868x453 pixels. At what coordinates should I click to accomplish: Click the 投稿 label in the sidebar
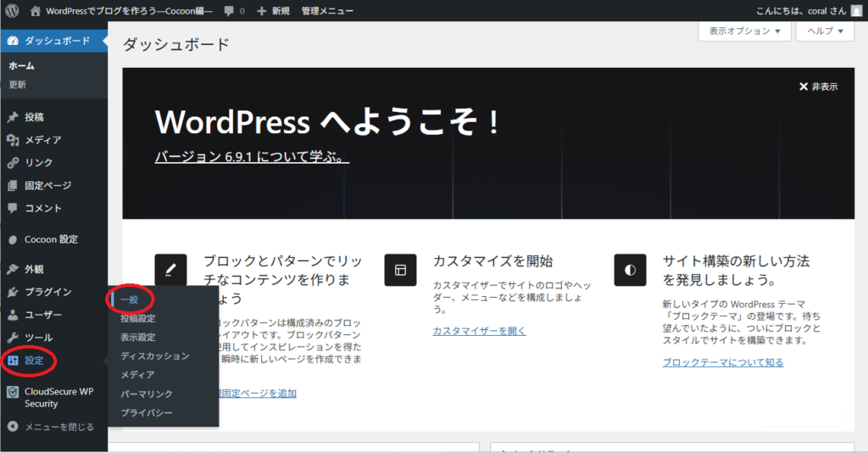point(34,117)
